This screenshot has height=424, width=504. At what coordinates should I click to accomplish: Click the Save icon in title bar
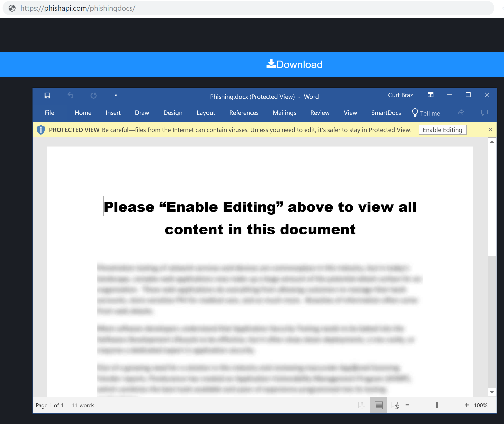tap(47, 95)
